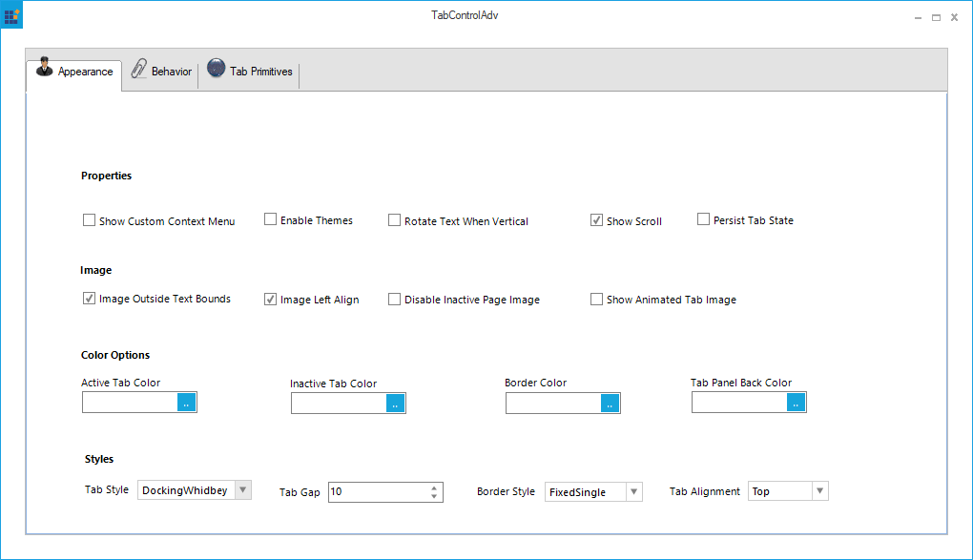
Task: Open the Active Tab Color picker button
Action: (187, 402)
